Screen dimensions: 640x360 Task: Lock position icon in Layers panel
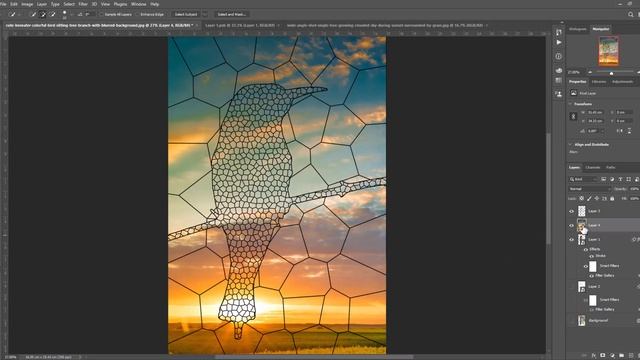(x=596, y=199)
